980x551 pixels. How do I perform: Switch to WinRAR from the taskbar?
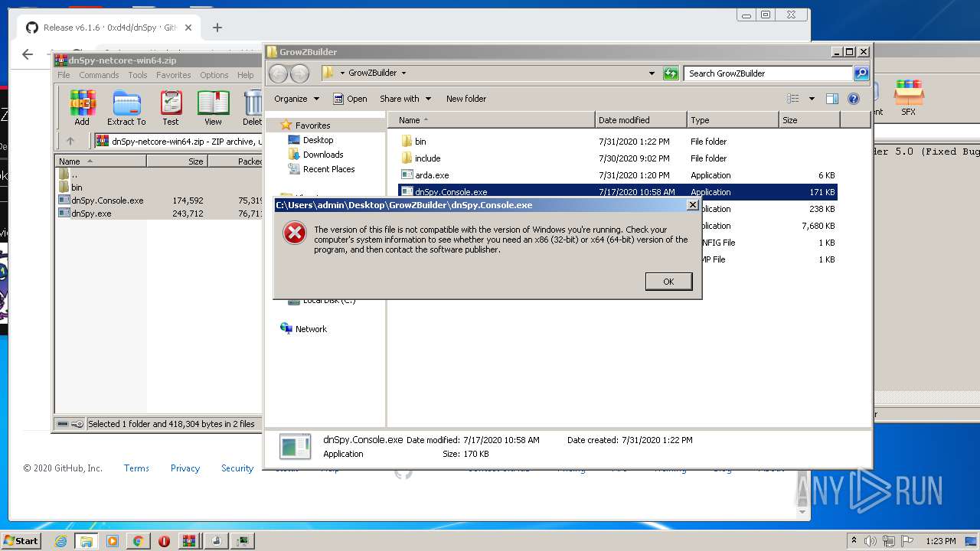[189, 541]
